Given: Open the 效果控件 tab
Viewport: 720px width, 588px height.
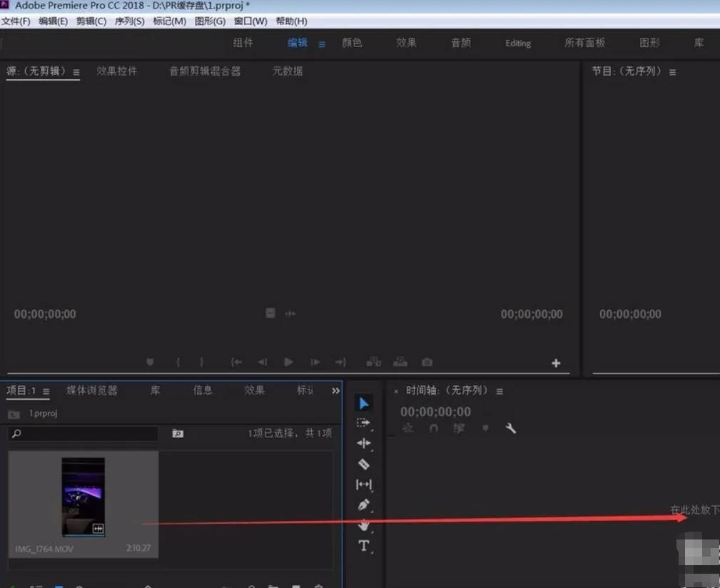Looking at the screenshot, I should click(116, 71).
